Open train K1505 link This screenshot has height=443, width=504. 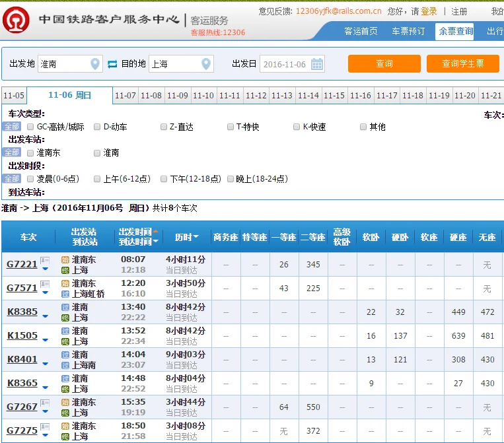point(22,335)
